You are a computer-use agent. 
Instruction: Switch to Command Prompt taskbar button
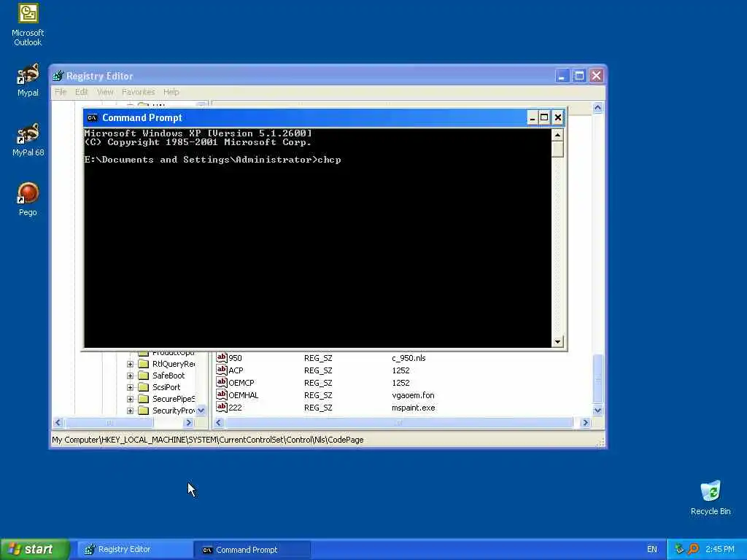coord(252,550)
